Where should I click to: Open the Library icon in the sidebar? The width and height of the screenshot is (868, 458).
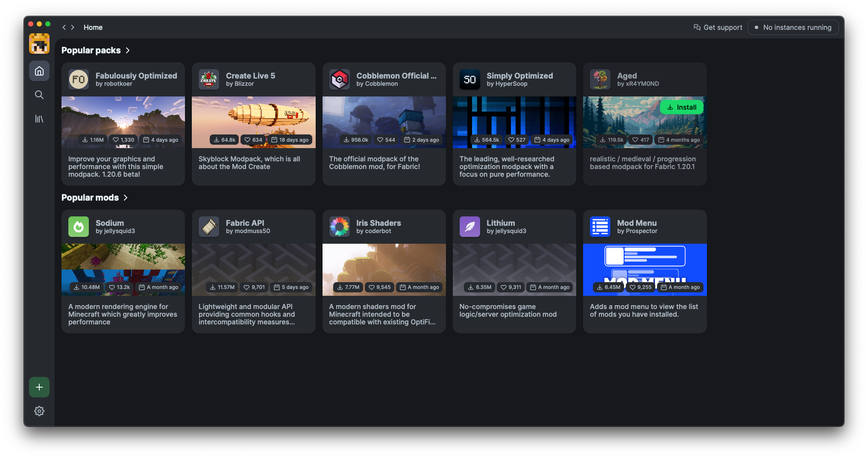[39, 119]
